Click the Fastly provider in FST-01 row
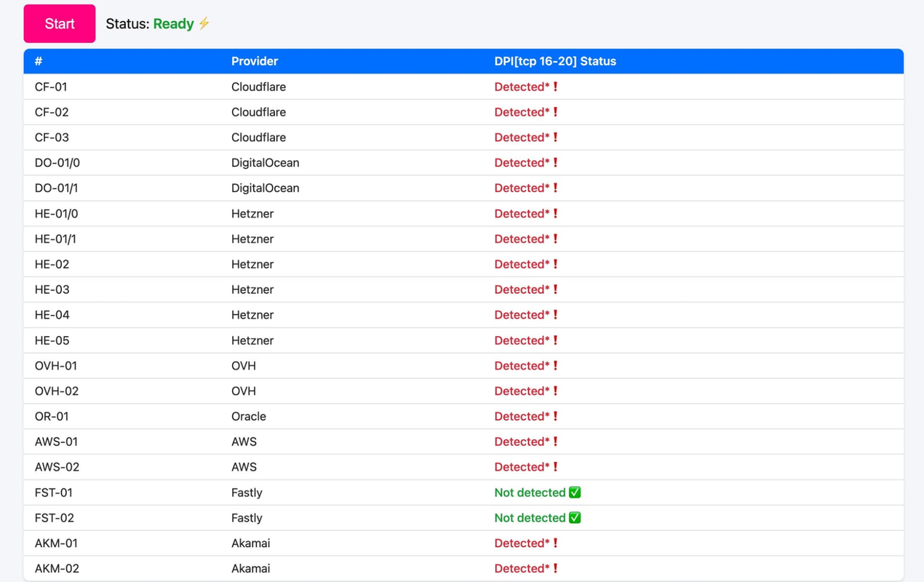The image size is (924, 582). pos(247,493)
